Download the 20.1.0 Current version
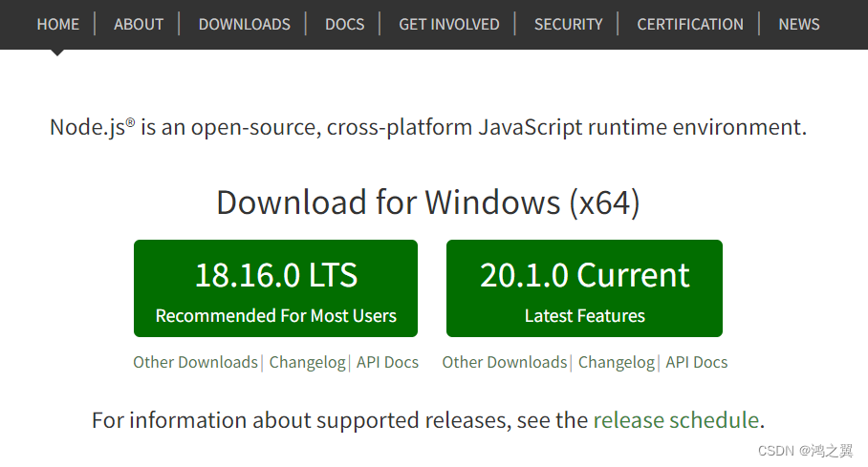Viewport: 868px width, 467px height. click(x=585, y=288)
